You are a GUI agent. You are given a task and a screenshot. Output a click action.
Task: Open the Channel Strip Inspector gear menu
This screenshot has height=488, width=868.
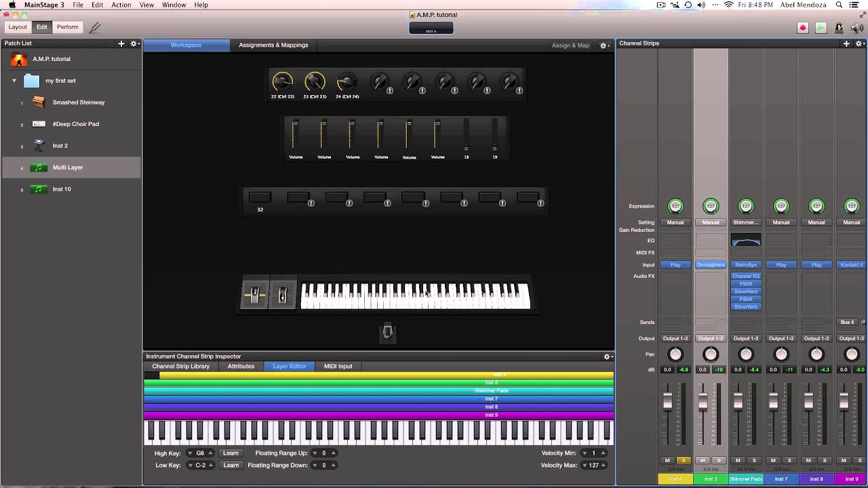pos(608,357)
